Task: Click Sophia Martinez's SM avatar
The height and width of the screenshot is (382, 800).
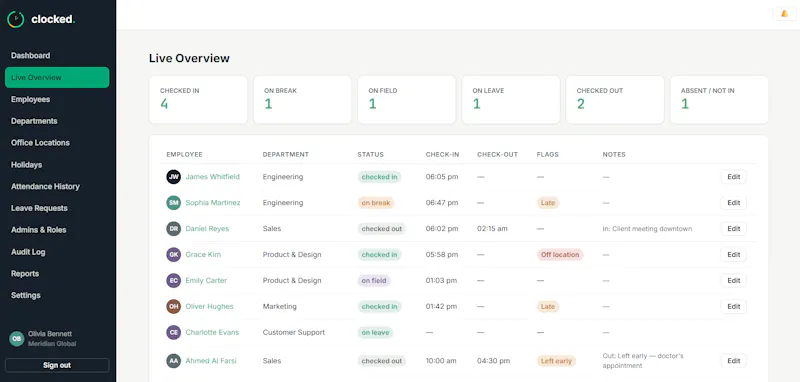Action: [173, 203]
